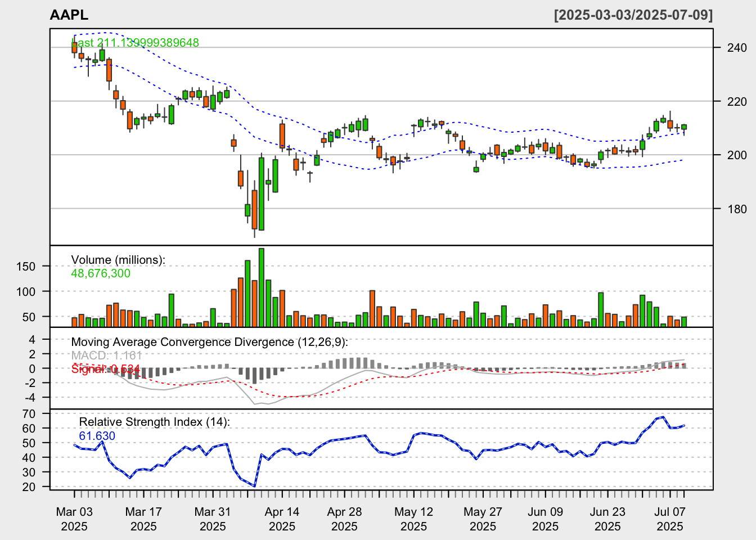Click the 40 tick on the RSI axis
The height and width of the screenshot is (540, 756).
(29, 458)
